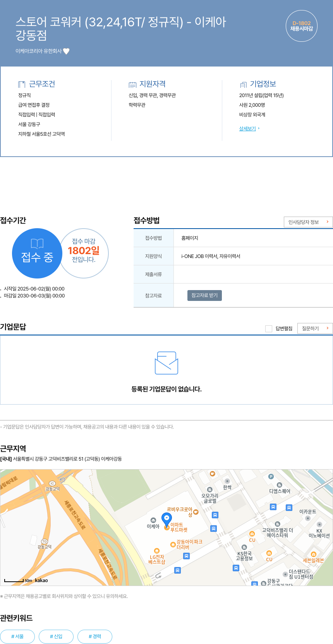Click the 강동고덕 TG marker on map

tap(45, 542)
